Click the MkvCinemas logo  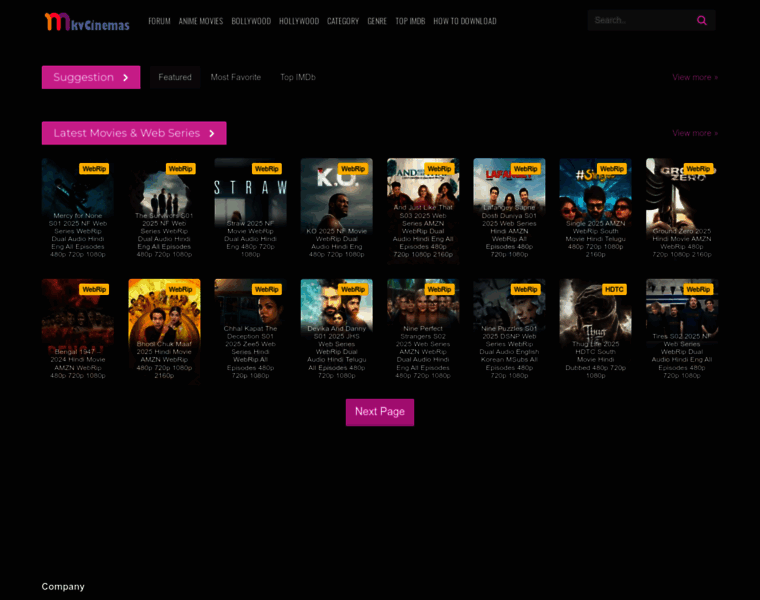click(x=87, y=22)
